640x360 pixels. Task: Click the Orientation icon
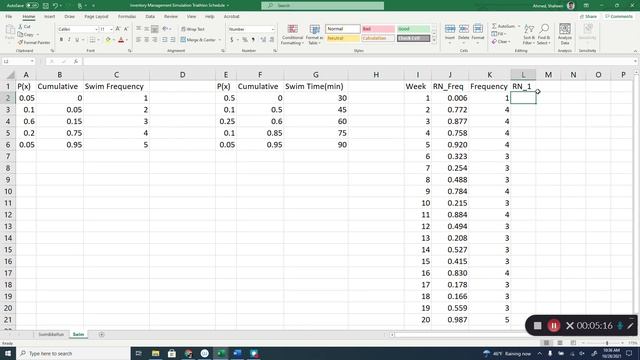[165, 29]
